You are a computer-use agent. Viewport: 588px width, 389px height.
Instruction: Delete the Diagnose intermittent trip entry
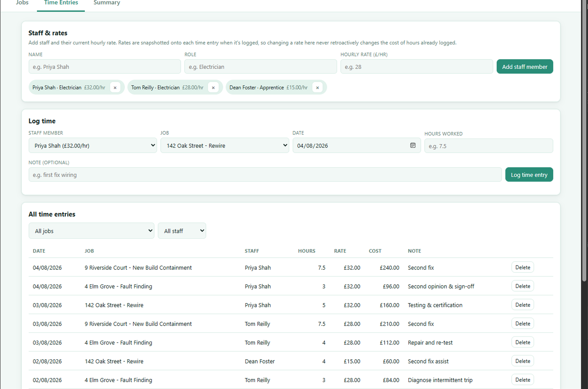(x=522, y=380)
